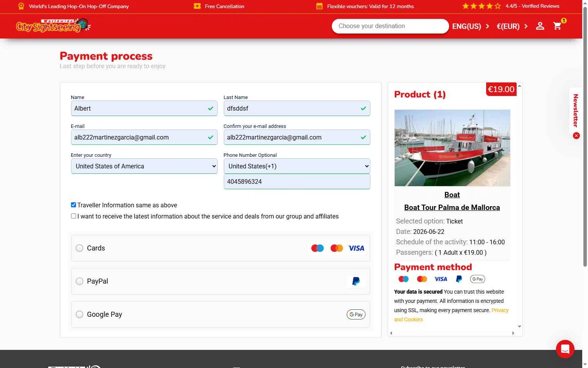Screen dimensions: 588x368
Task: Click the checkmark in Confirm e-mail field
Action: [363, 137]
